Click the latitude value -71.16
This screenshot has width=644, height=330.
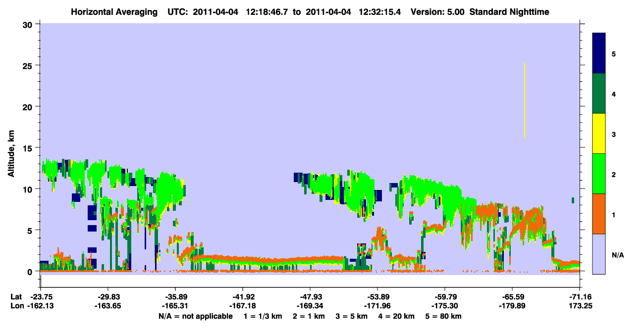click(580, 297)
